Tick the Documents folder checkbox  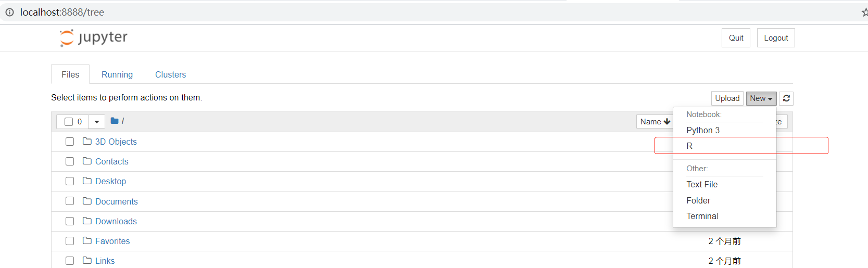pyautogui.click(x=70, y=201)
